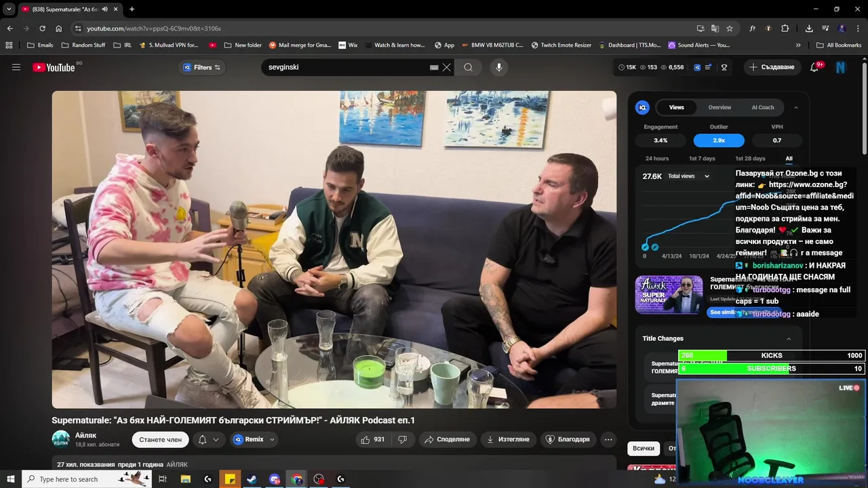Click Изтегляне download button
Image resolution: width=868 pixels, height=488 pixels.
coord(508,439)
